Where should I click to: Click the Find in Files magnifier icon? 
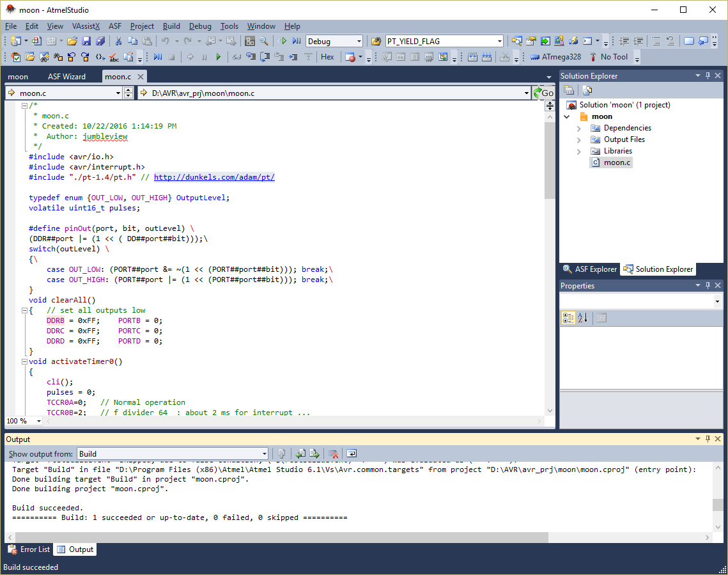(x=264, y=41)
